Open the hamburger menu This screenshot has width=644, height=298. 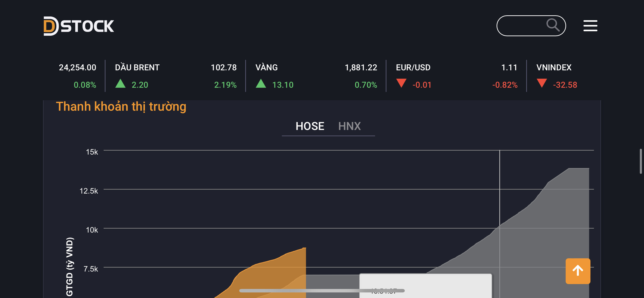[590, 26]
